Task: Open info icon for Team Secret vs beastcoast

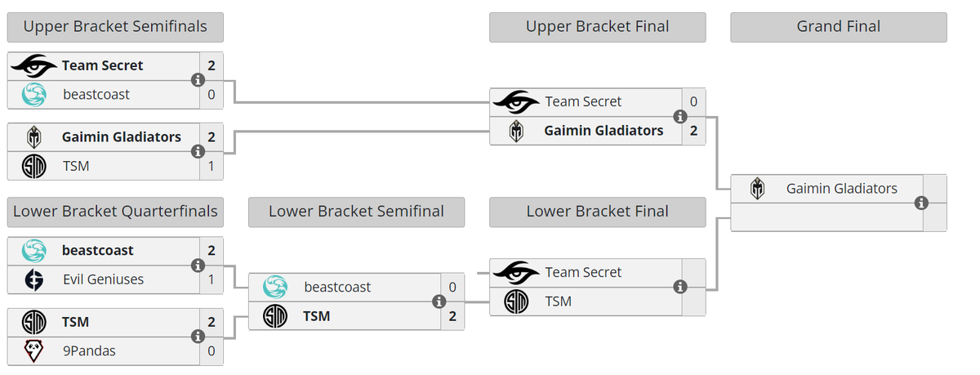Action: (197, 80)
